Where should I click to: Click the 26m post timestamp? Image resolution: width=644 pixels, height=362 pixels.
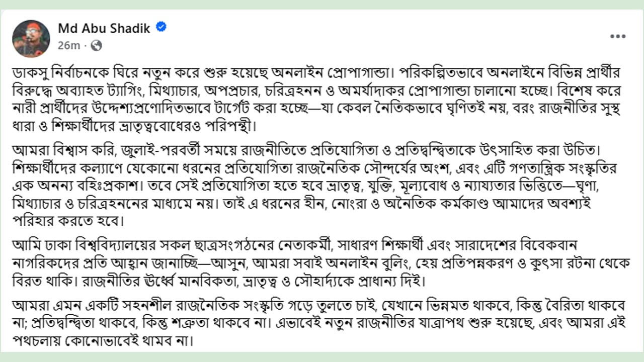point(69,46)
